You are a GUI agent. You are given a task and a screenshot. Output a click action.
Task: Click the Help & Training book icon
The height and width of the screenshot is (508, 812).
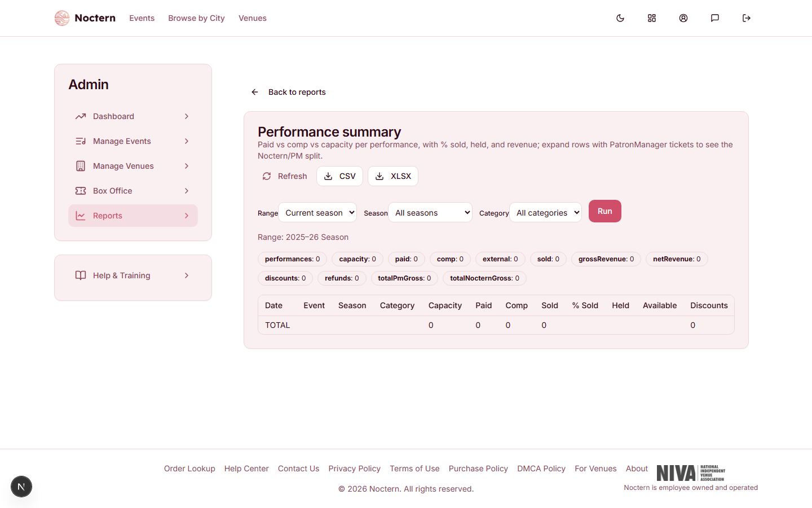pos(81,275)
